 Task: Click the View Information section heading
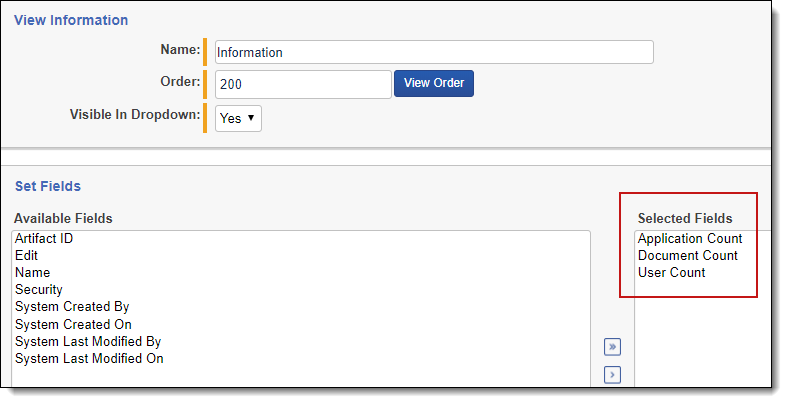(x=71, y=20)
